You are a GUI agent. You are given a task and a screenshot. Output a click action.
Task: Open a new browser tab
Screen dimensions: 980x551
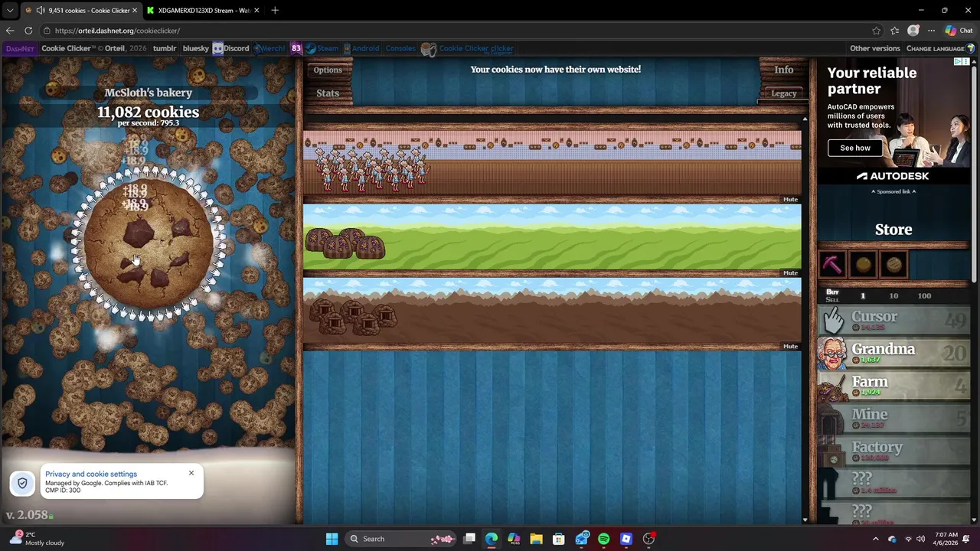point(275,10)
